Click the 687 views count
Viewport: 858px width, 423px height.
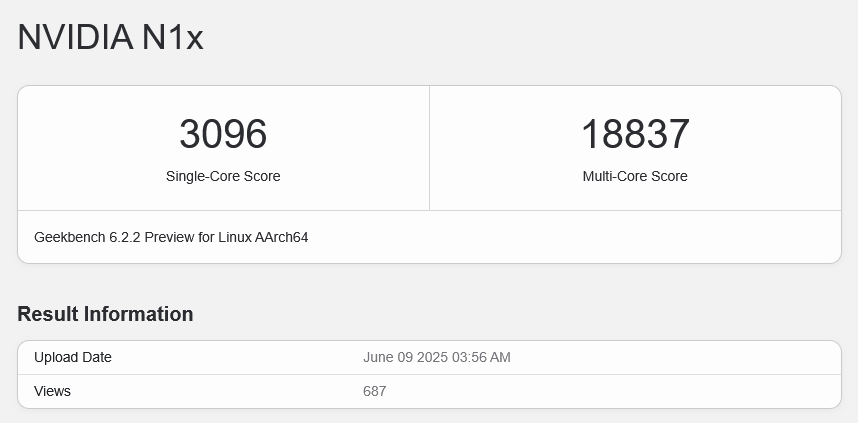[374, 391]
